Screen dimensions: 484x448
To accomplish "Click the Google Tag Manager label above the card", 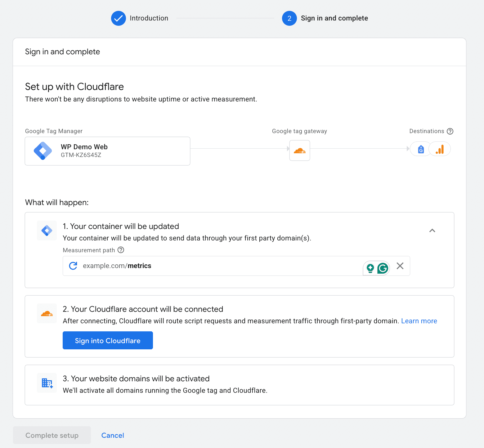I will [x=54, y=131].
